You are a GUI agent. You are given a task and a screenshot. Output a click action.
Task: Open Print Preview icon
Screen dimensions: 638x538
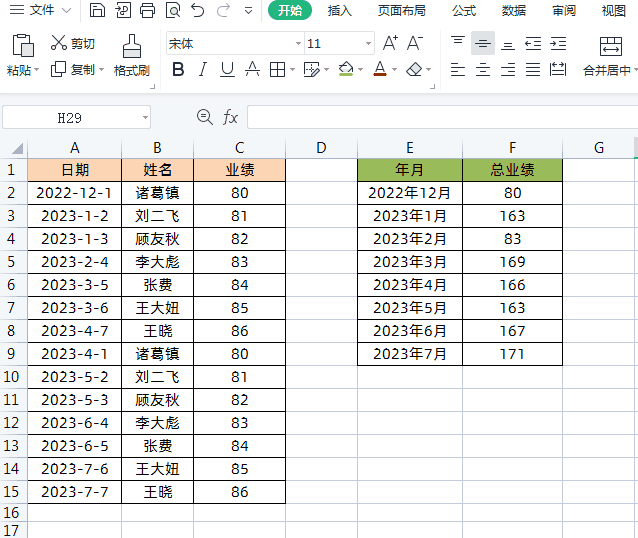[x=173, y=10]
